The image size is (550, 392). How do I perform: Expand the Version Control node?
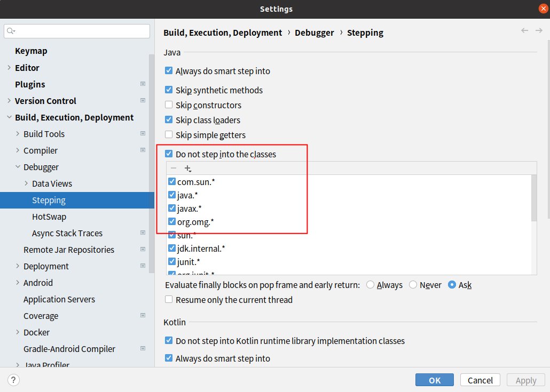click(x=9, y=101)
